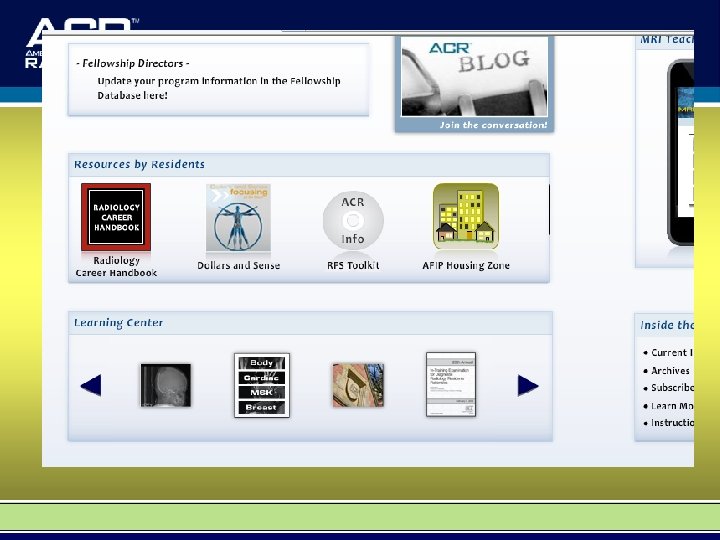Open the Dollars and Sense icon
Image resolution: width=720 pixels, height=540 pixels.
(x=238, y=218)
